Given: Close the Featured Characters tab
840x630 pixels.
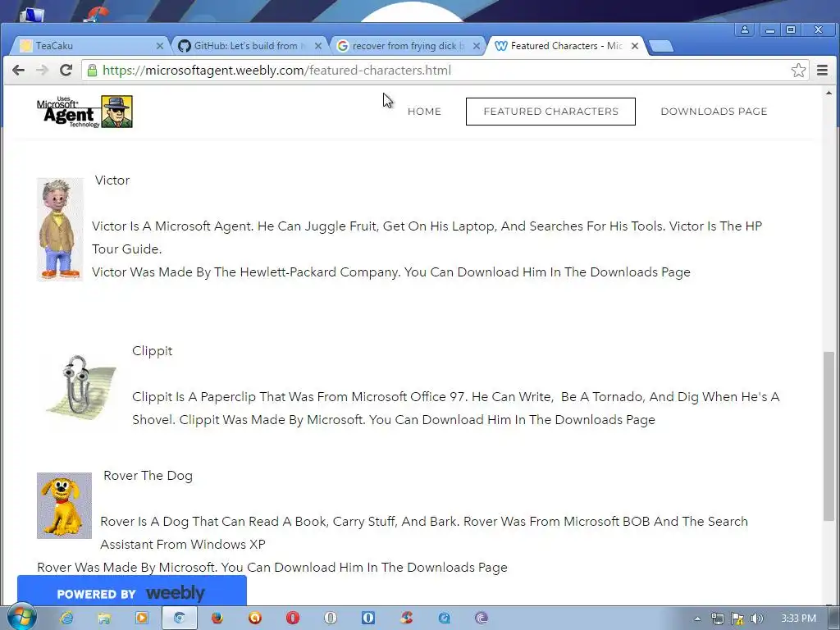Looking at the screenshot, I should click(635, 46).
